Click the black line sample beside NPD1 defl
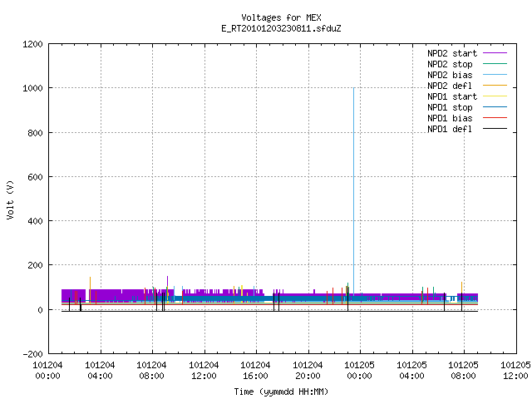The height and width of the screenshot is (399, 532). (495, 129)
